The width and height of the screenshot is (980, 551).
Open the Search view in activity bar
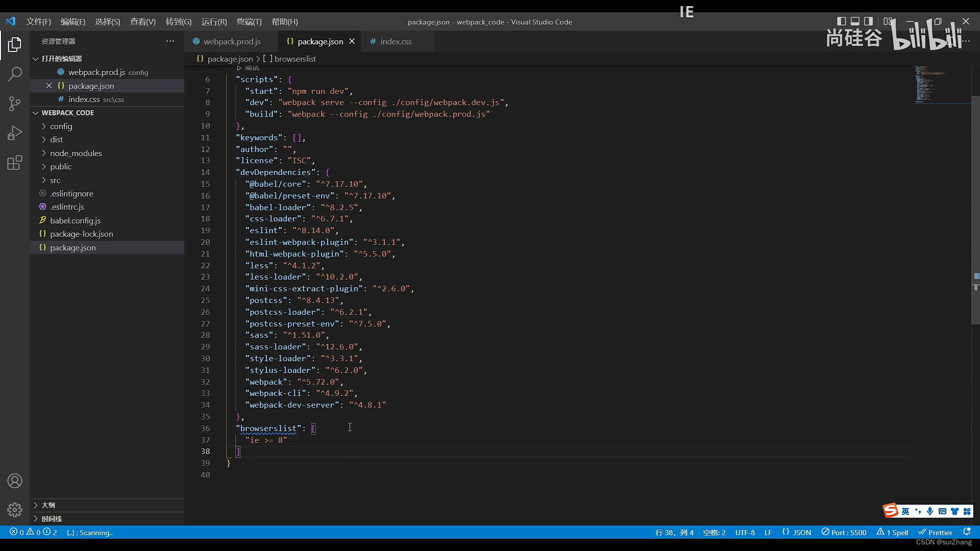click(x=15, y=74)
